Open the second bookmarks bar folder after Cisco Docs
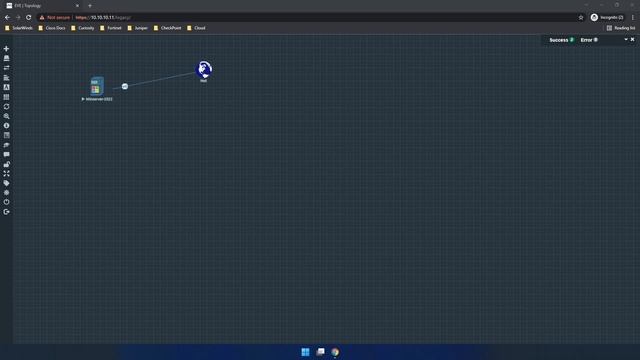The width and height of the screenshot is (640, 360). [83, 28]
